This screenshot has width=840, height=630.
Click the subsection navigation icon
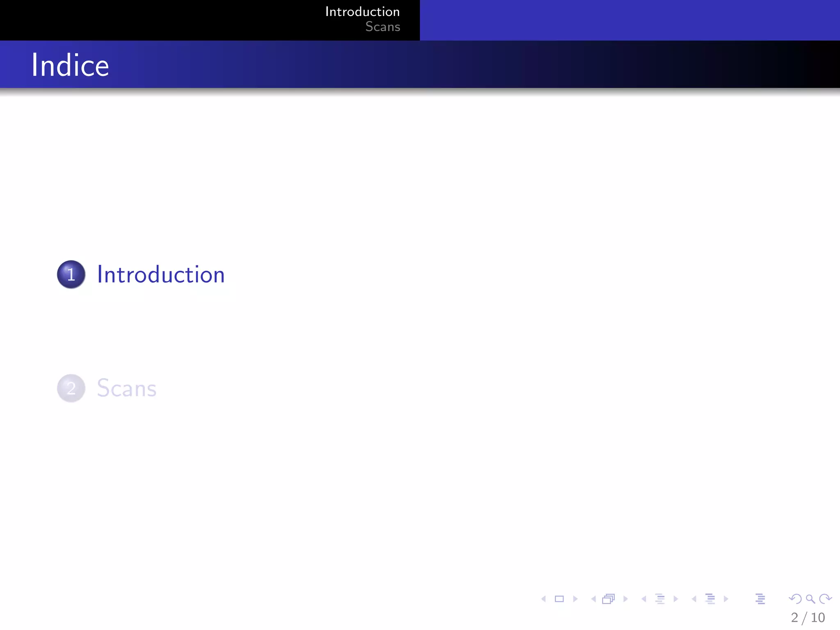coord(660,599)
